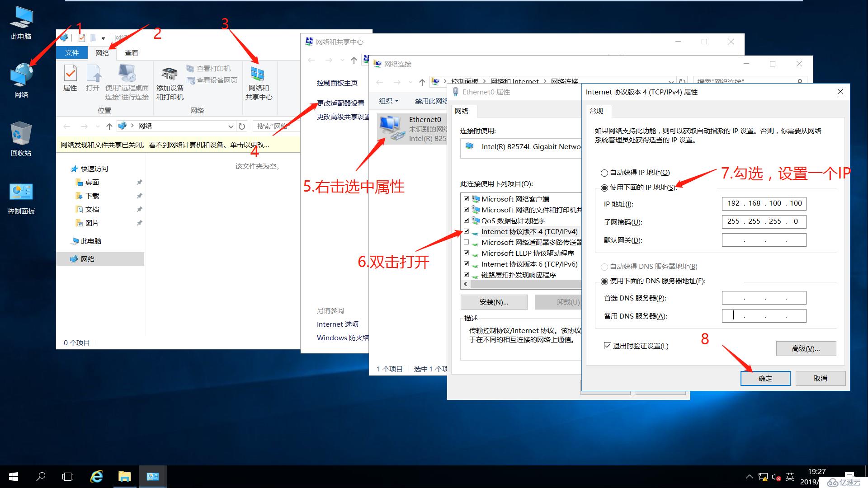Check Microsoft 网络适配器多路传送器 checkbox
This screenshot has height=488, width=868.
466,242
